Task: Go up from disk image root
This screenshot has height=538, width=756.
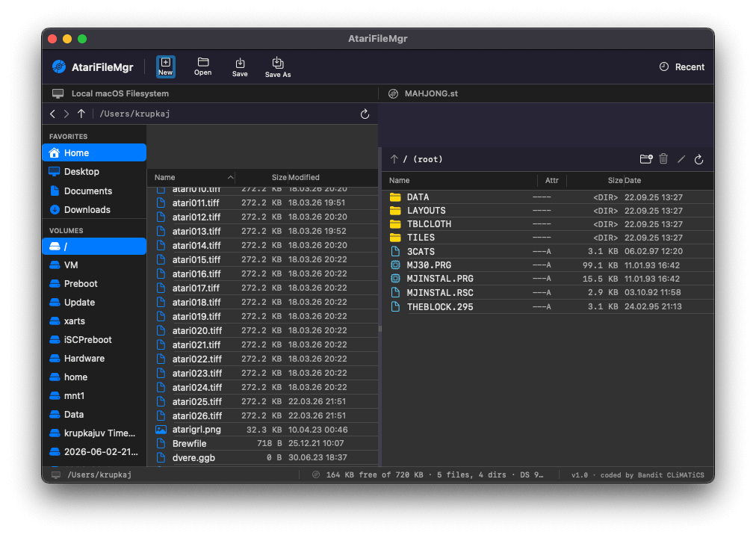Action: 394,159
